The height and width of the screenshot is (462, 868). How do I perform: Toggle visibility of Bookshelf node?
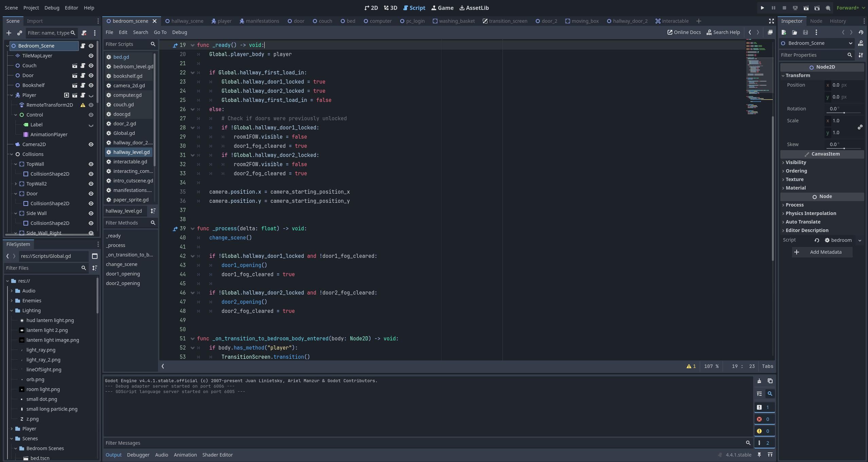[91, 85]
